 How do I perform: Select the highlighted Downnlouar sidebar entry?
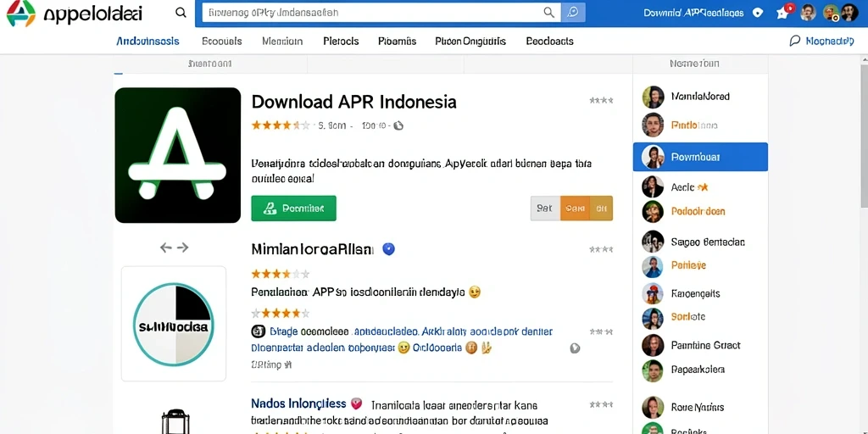tap(700, 157)
